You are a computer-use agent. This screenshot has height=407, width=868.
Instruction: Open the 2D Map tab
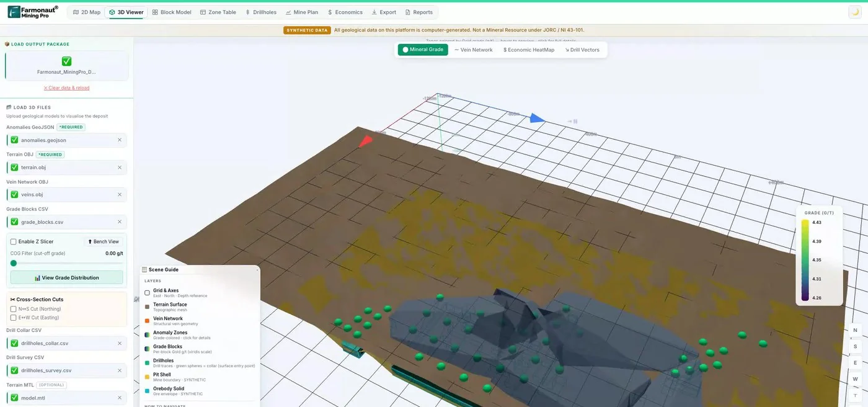[87, 12]
